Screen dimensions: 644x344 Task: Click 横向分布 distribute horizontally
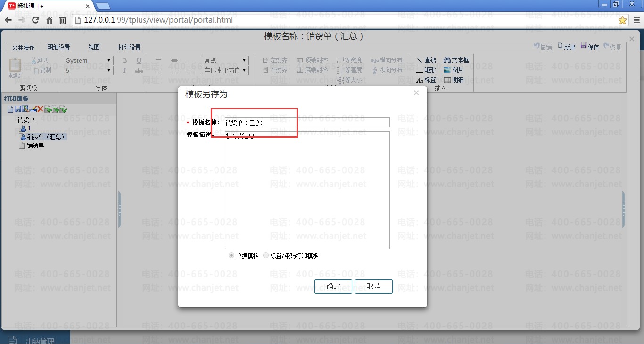click(387, 60)
